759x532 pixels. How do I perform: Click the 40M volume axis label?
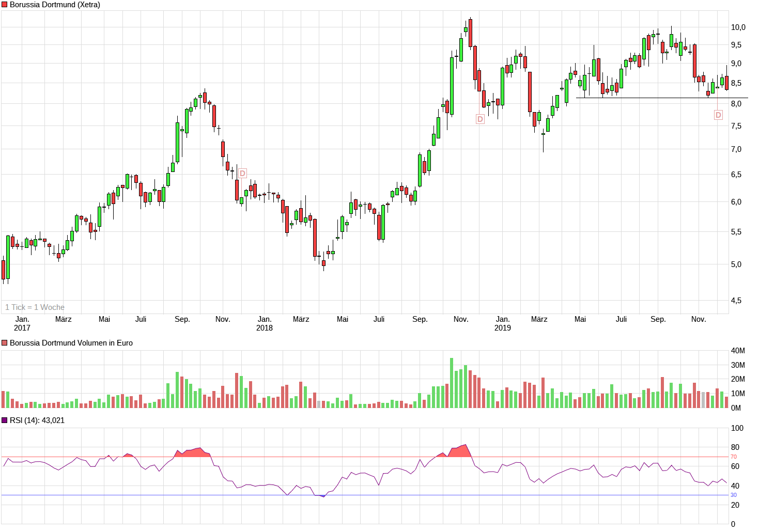pyautogui.click(x=738, y=351)
